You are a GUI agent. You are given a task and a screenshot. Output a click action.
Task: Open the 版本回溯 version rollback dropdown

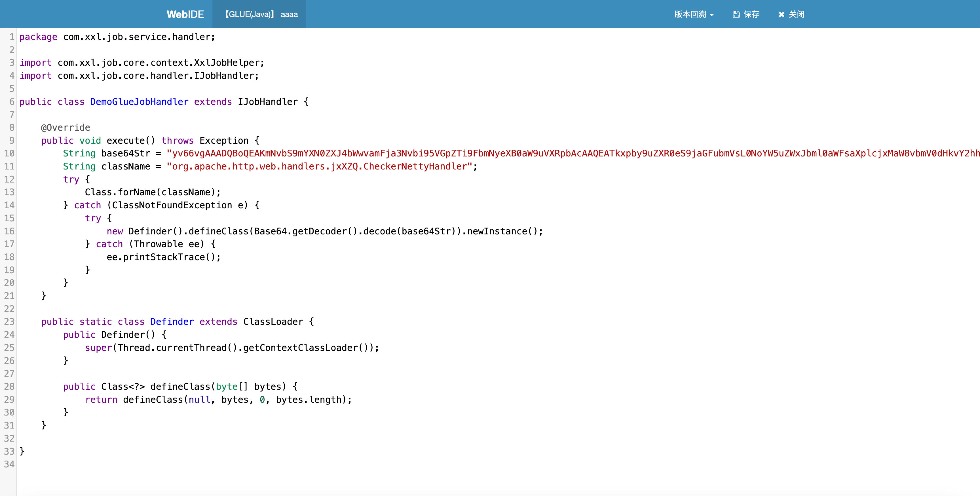coord(690,14)
